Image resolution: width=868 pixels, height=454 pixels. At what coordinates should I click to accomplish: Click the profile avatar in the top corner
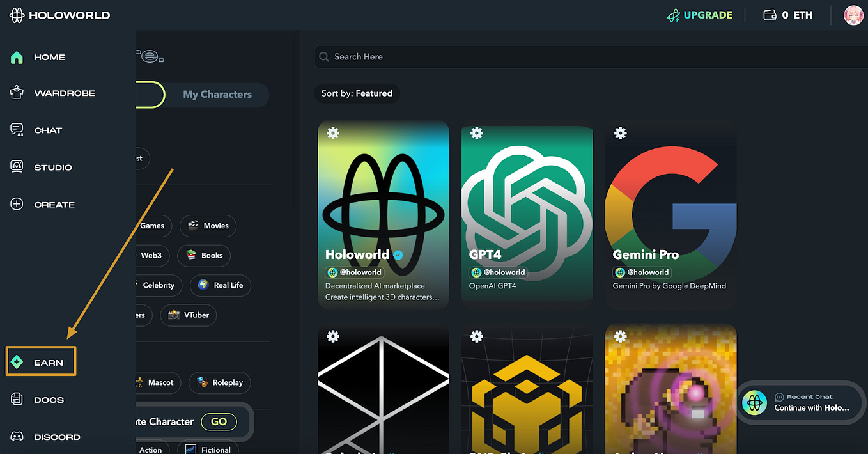tap(853, 15)
